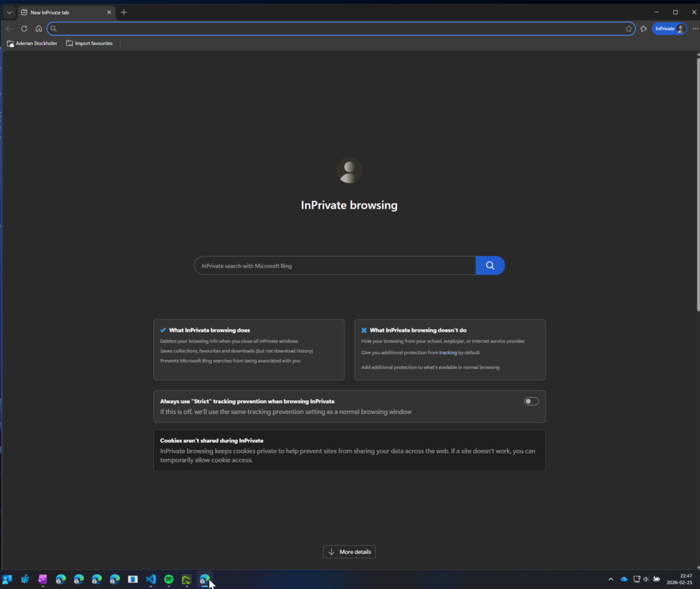Show hidden system tray icons
This screenshot has height=589, width=700.
pyautogui.click(x=610, y=579)
